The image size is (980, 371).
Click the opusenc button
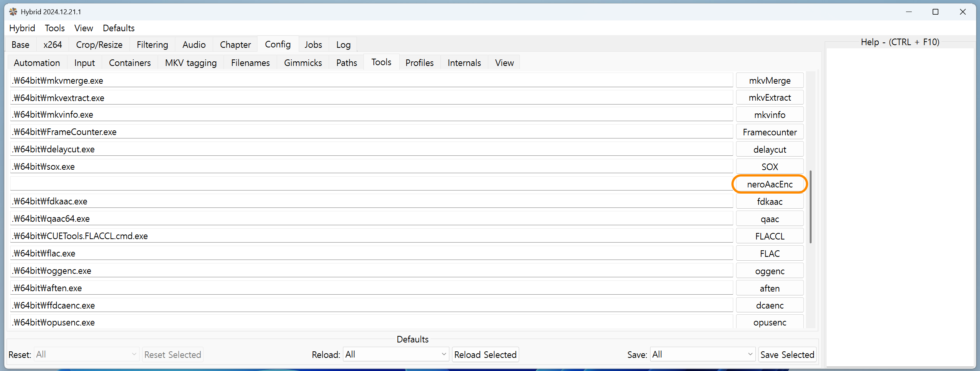tap(770, 322)
